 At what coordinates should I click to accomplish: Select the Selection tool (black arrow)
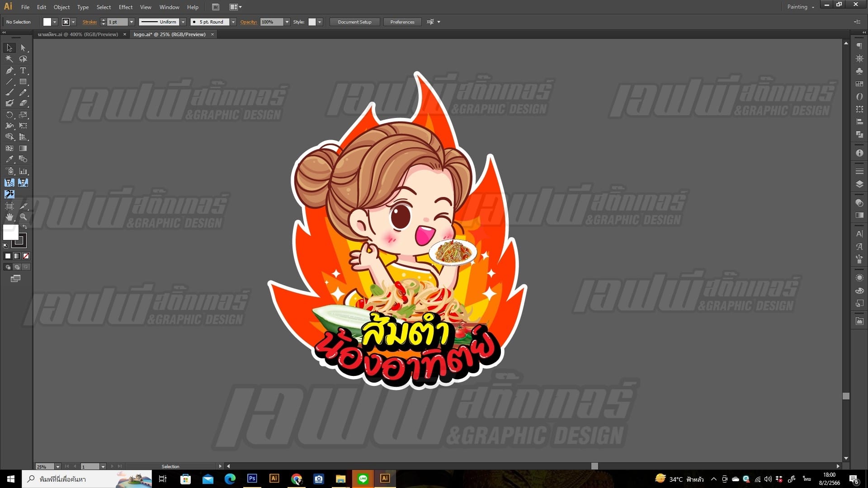click(9, 48)
